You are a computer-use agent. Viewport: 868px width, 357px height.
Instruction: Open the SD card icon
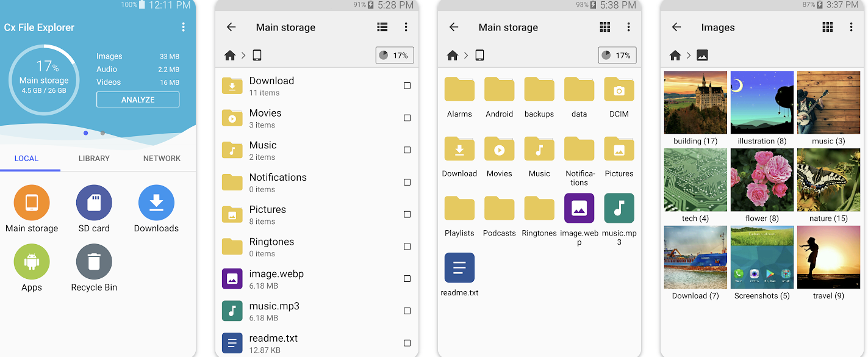pos(94,203)
